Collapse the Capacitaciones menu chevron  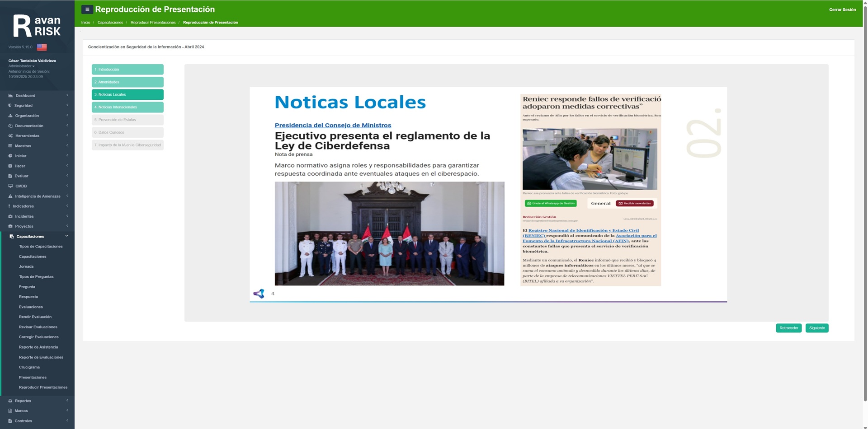coord(66,236)
